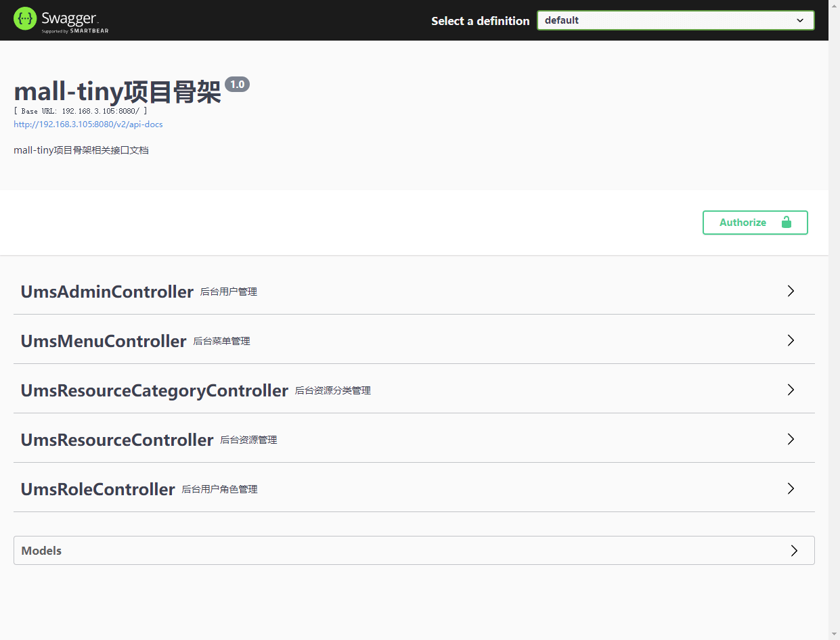Image resolution: width=840 pixels, height=640 pixels.
Task: Select the UmsRoleController heading
Action: [x=97, y=489]
